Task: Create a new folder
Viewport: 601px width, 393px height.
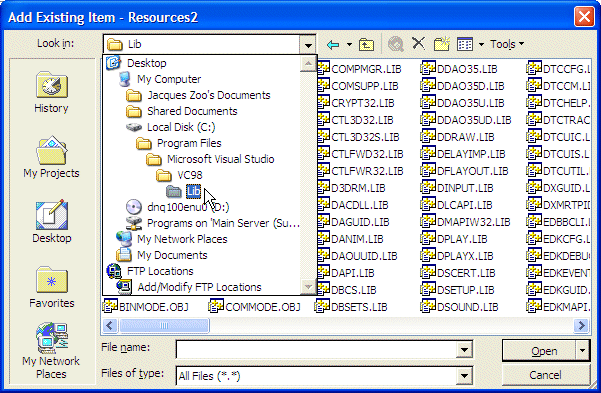Action: [x=442, y=44]
